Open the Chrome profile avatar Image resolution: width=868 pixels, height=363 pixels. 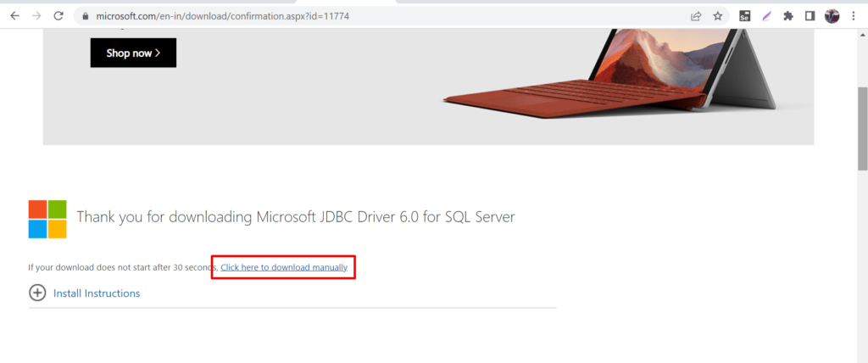click(832, 15)
